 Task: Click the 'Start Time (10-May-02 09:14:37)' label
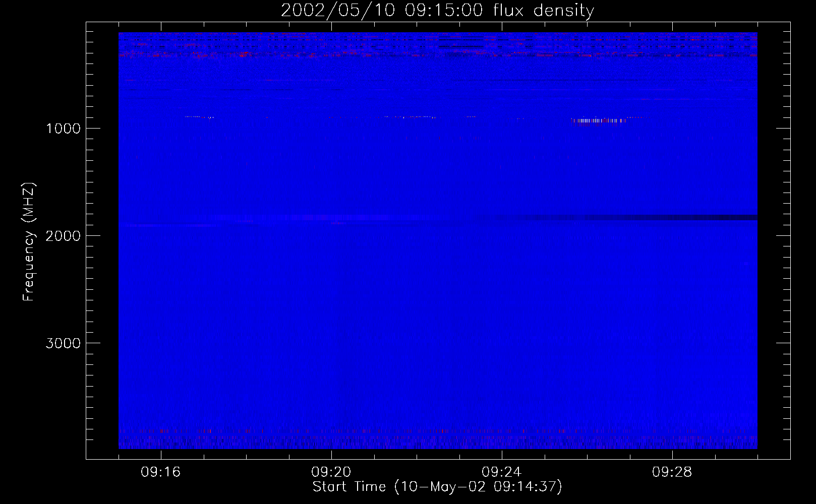[437, 487]
